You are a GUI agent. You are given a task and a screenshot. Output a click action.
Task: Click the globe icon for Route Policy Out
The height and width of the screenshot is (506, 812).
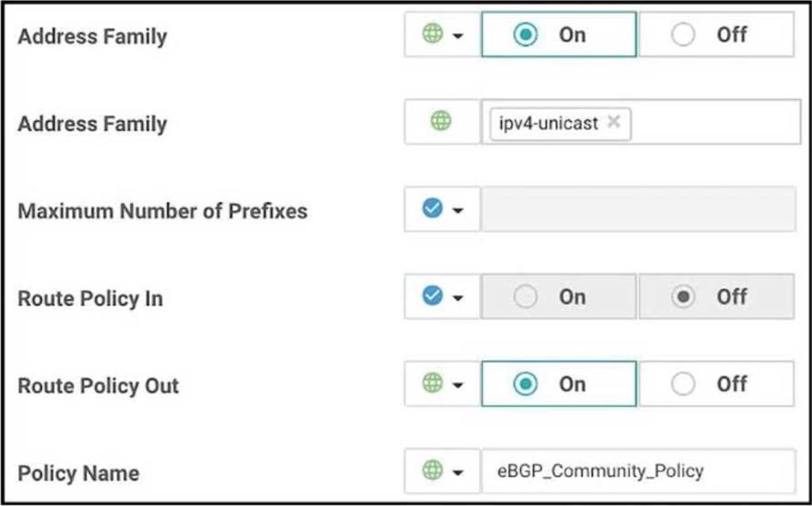click(432, 383)
